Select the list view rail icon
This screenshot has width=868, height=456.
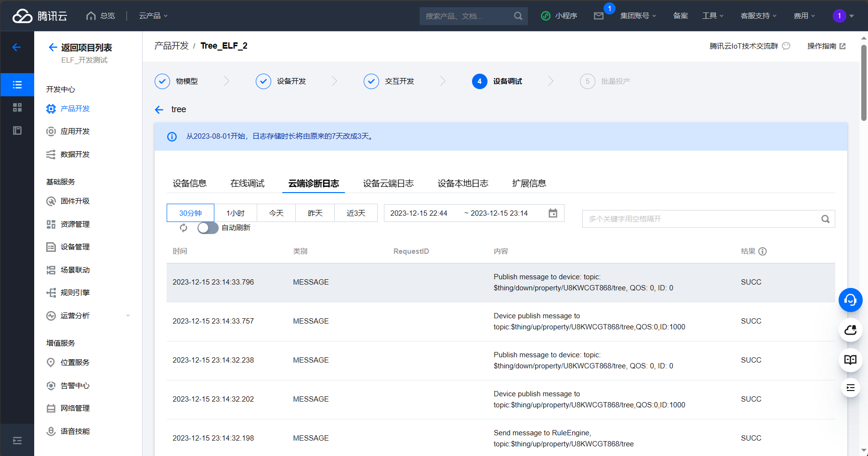(17, 85)
